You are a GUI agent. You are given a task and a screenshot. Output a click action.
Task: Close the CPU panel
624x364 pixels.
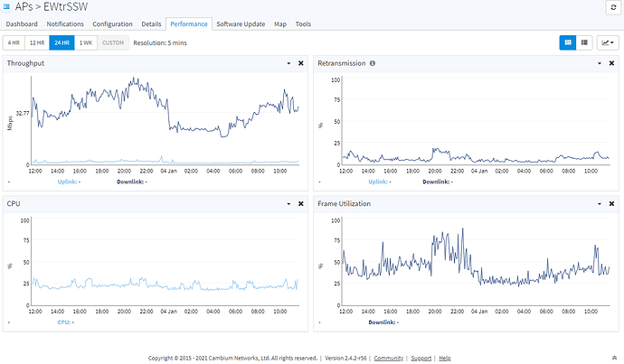point(301,204)
